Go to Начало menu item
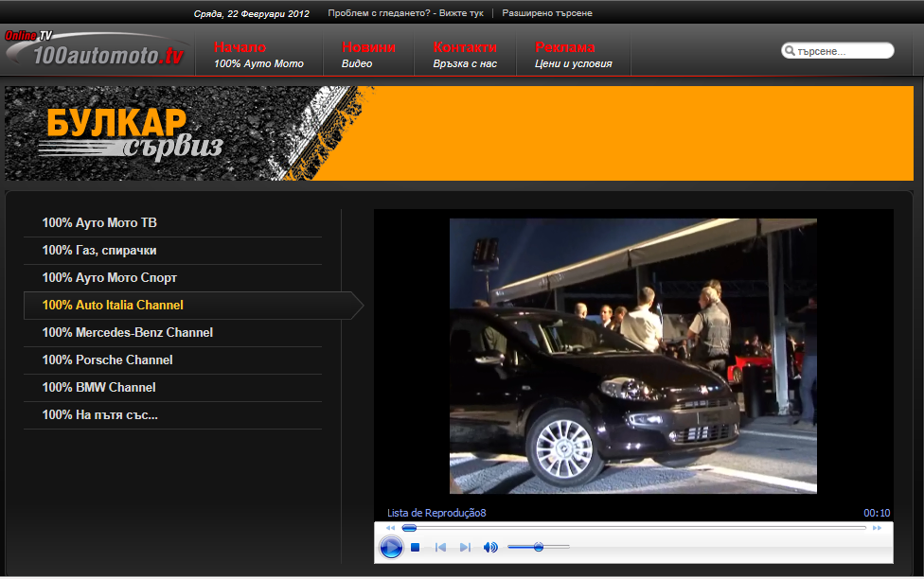 [x=258, y=54]
